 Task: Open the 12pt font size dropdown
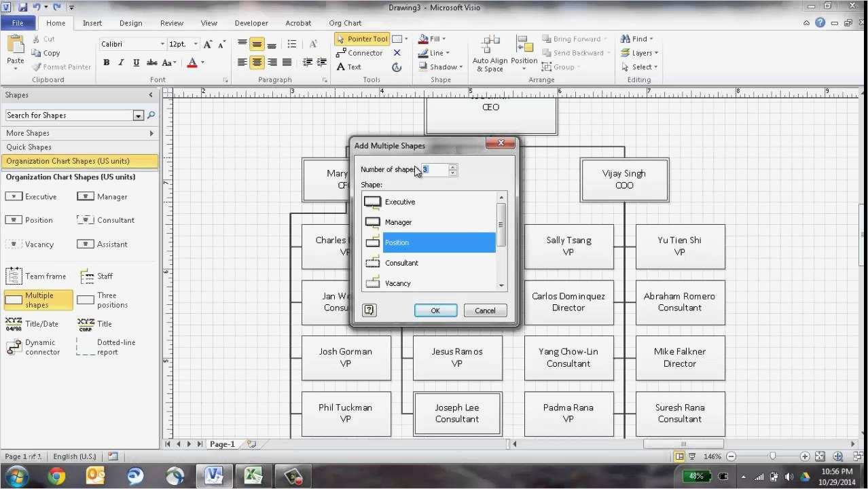coord(196,44)
